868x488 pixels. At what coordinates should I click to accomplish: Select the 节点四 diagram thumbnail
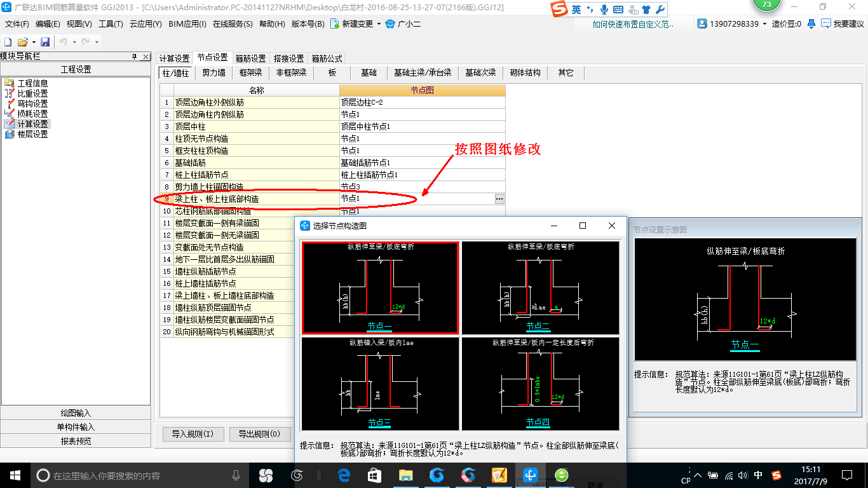540,383
